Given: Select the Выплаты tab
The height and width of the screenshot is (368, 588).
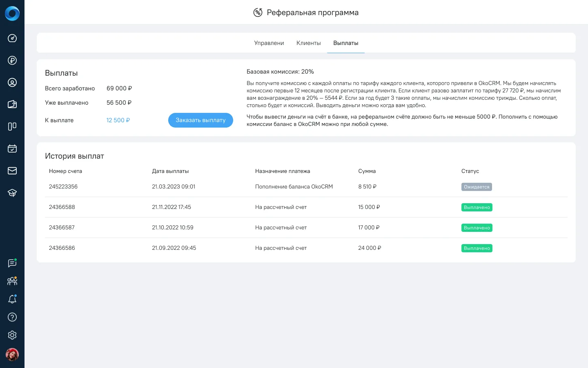Looking at the screenshot, I should [x=346, y=43].
